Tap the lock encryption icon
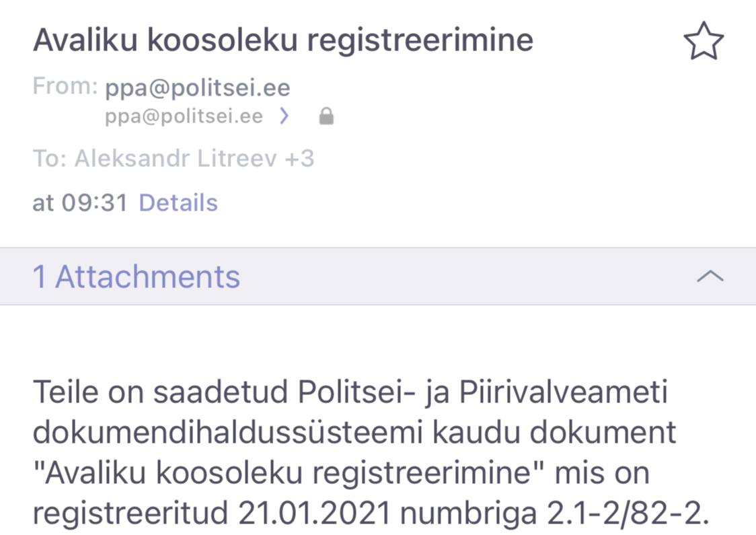756x535 pixels. tap(326, 116)
